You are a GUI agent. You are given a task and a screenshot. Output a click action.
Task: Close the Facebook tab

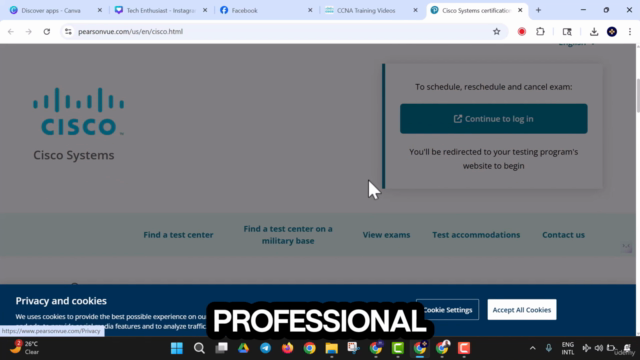click(310, 10)
